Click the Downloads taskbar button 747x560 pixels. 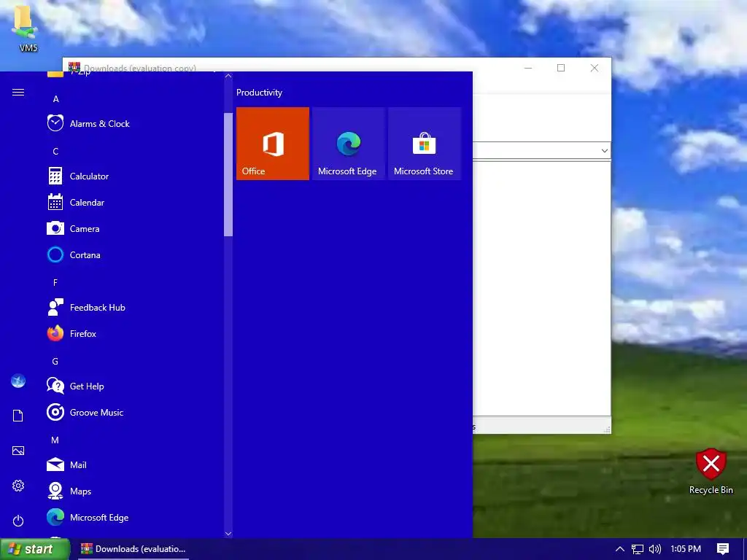click(x=133, y=549)
